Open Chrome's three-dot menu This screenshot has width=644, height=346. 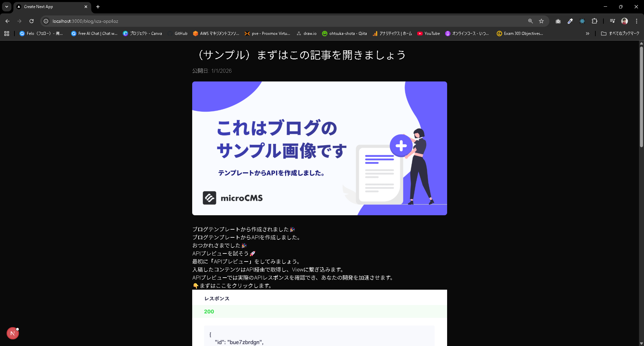637,21
